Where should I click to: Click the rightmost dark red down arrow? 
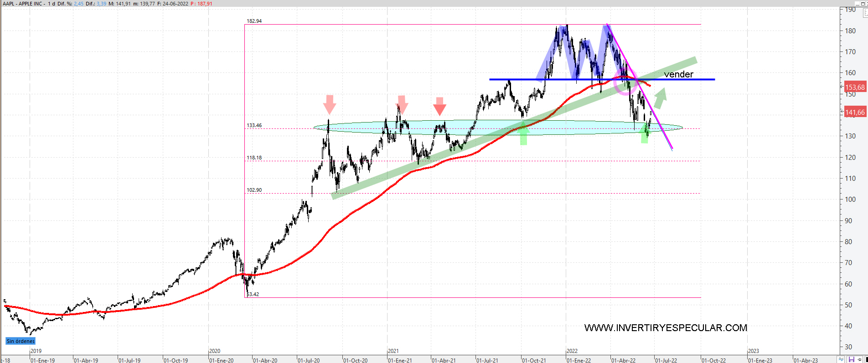439,106
